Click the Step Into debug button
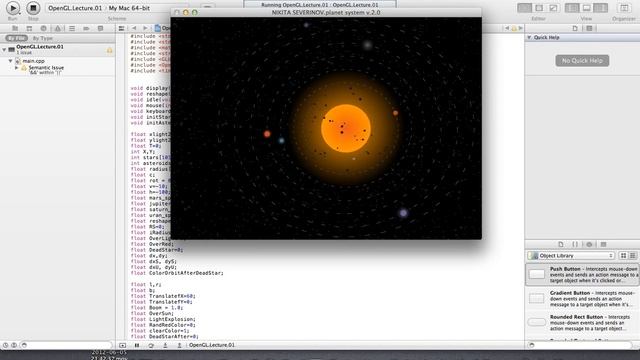This screenshot has height=360, width=640. [165, 345]
